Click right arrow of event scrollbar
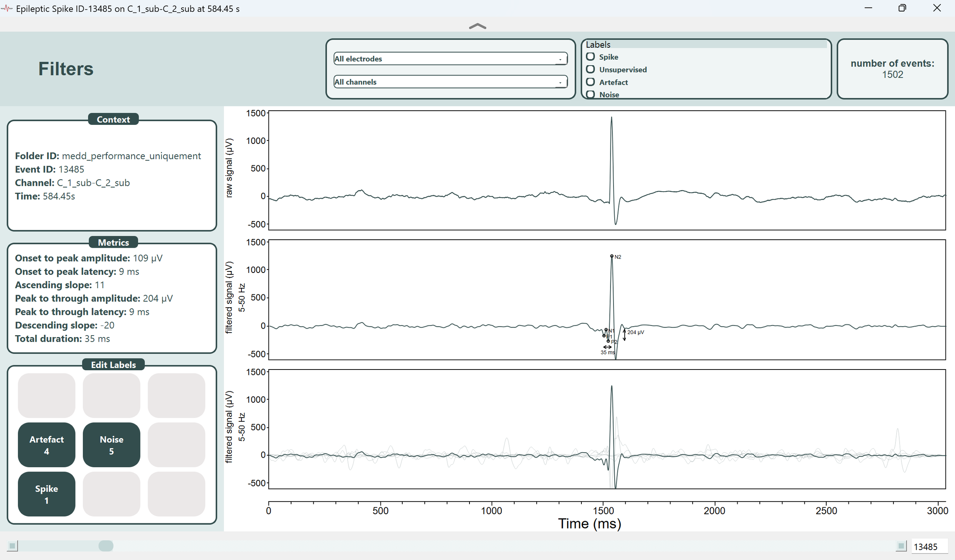The image size is (955, 560). click(x=901, y=546)
